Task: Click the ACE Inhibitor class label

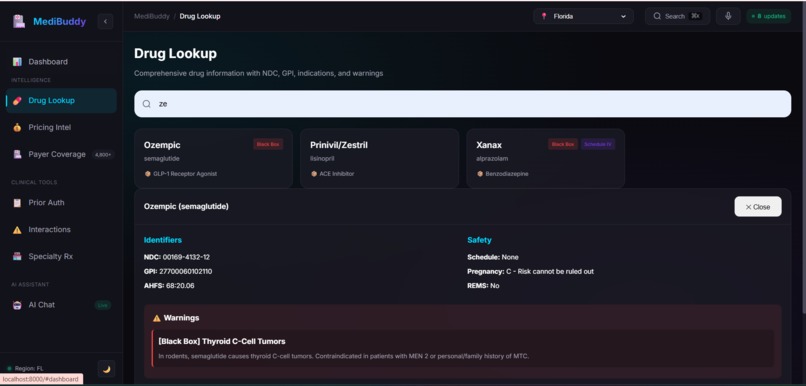Action: [337, 174]
